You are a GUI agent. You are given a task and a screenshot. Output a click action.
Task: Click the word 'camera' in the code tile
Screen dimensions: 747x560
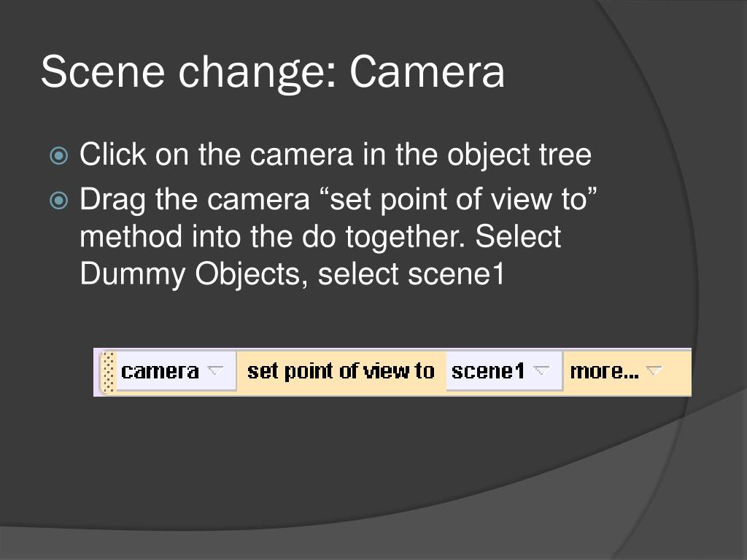click(160, 371)
